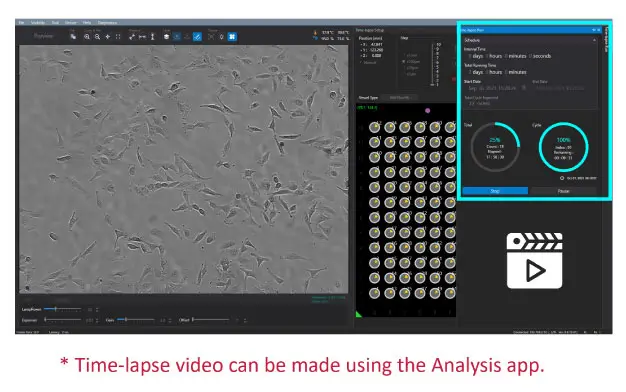Open the File menu

click(x=21, y=23)
